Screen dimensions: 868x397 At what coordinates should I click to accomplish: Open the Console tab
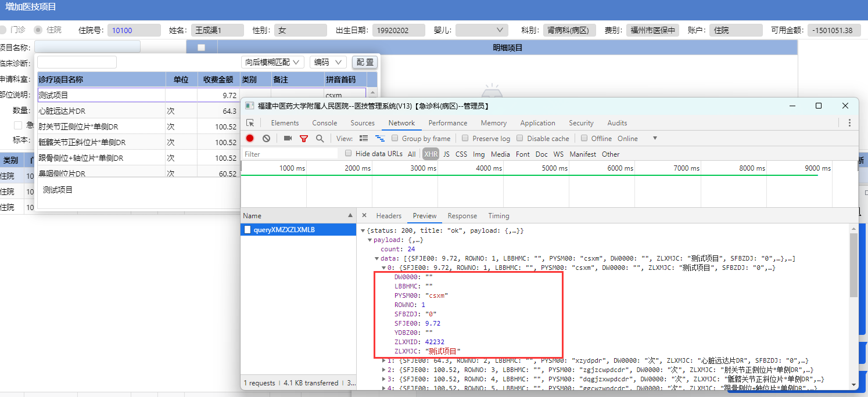(x=325, y=123)
